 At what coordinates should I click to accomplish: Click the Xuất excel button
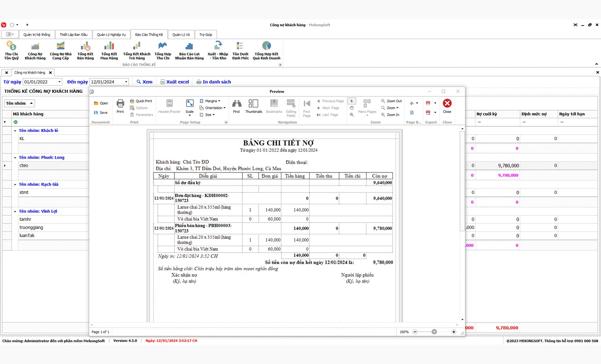tap(174, 82)
